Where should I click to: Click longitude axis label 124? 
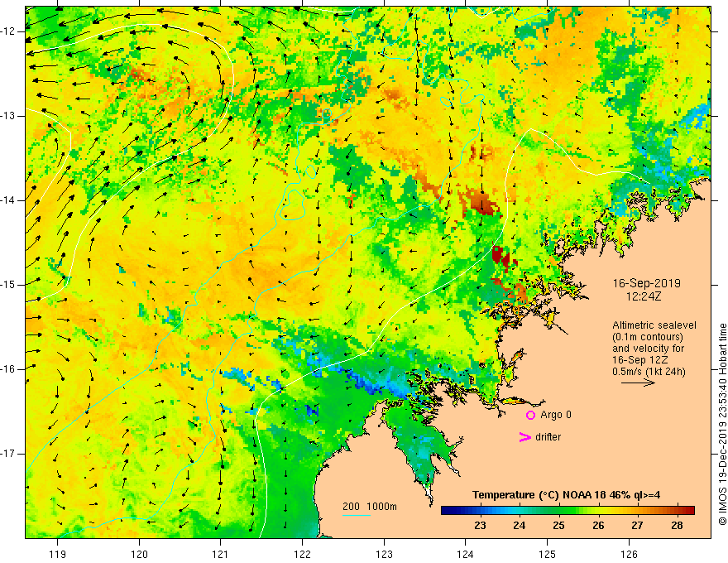(466, 554)
